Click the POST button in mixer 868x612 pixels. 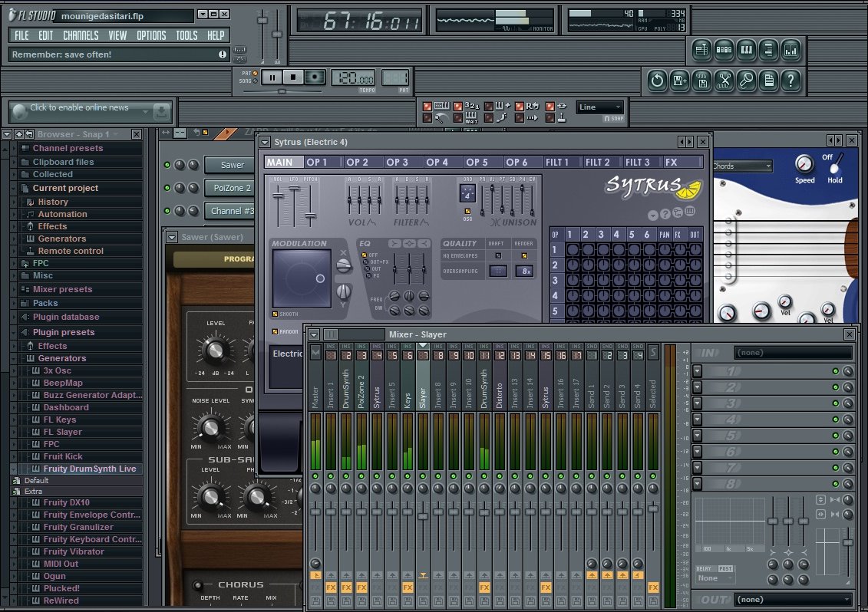coord(725,568)
